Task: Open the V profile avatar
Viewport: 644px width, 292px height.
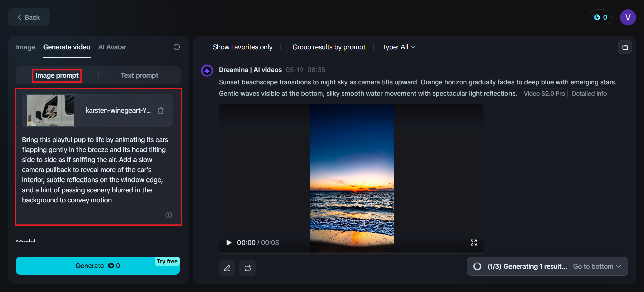Action: tap(628, 17)
